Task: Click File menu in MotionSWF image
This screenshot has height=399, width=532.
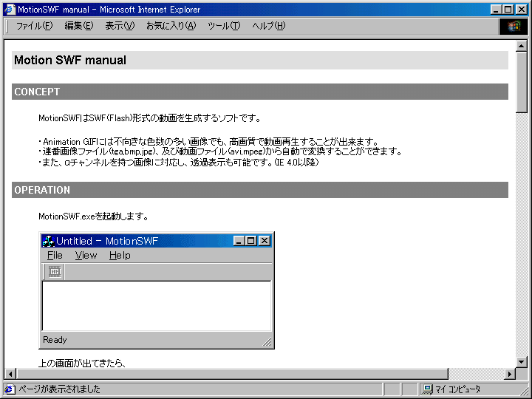Action: (x=55, y=255)
